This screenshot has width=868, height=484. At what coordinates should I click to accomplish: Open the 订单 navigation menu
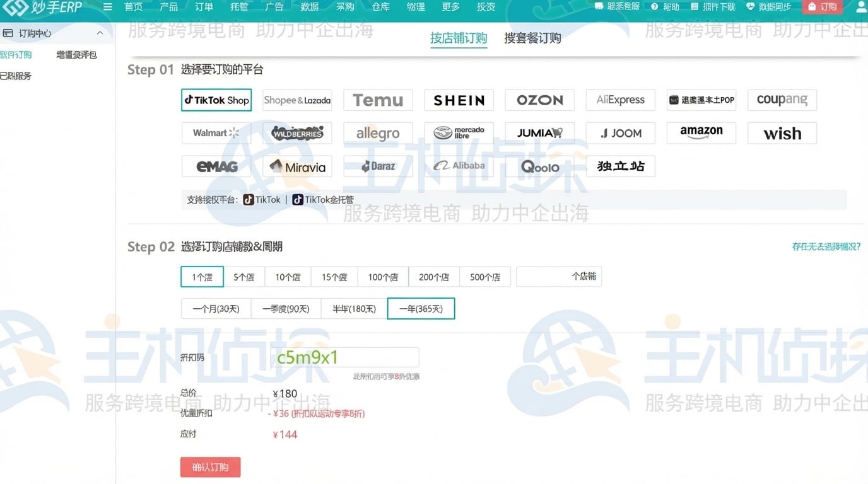tap(204, 7)
